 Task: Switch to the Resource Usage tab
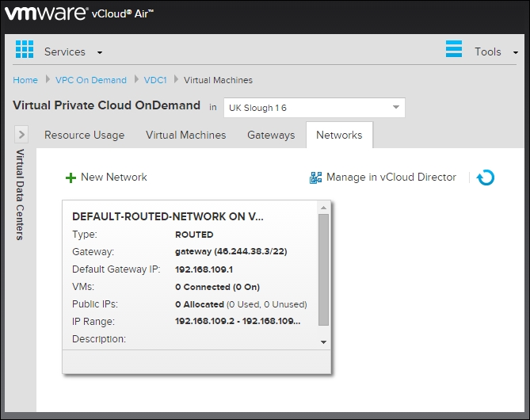(x=84, y=135)
